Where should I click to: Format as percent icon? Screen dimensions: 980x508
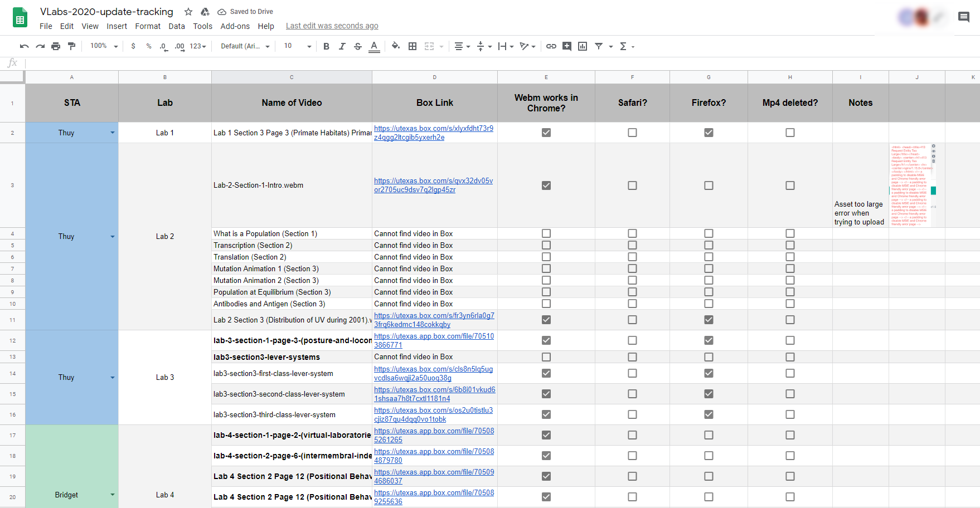149,46
